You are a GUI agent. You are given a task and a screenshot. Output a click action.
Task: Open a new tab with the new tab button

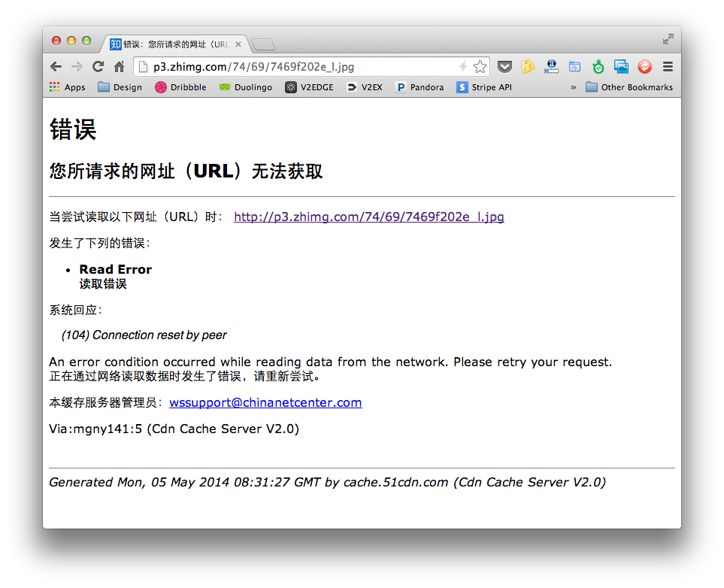click(x=262, y=44)
